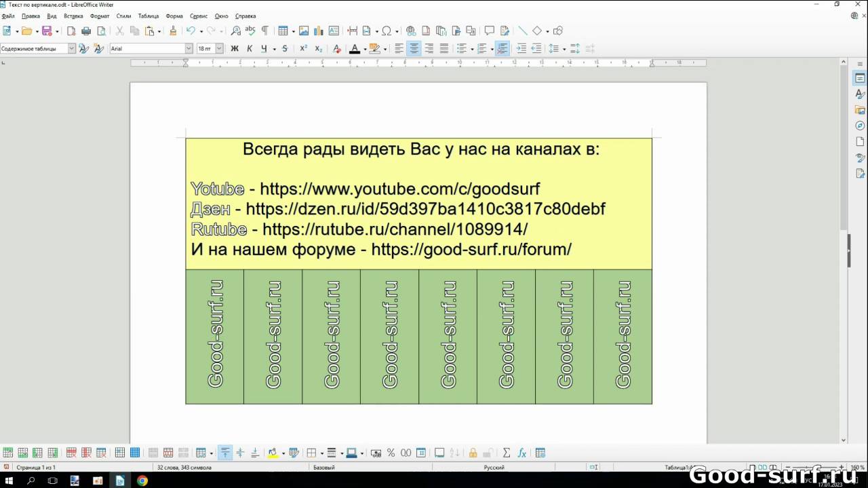Click the border color swatch in table toolbar
868x488 pixels.
click(x=351, y=453)
